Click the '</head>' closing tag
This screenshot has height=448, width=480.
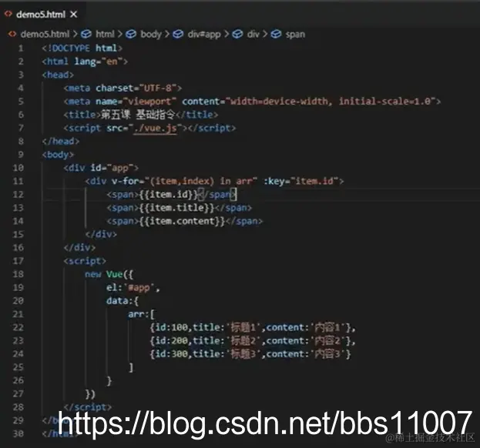[61, 142]
